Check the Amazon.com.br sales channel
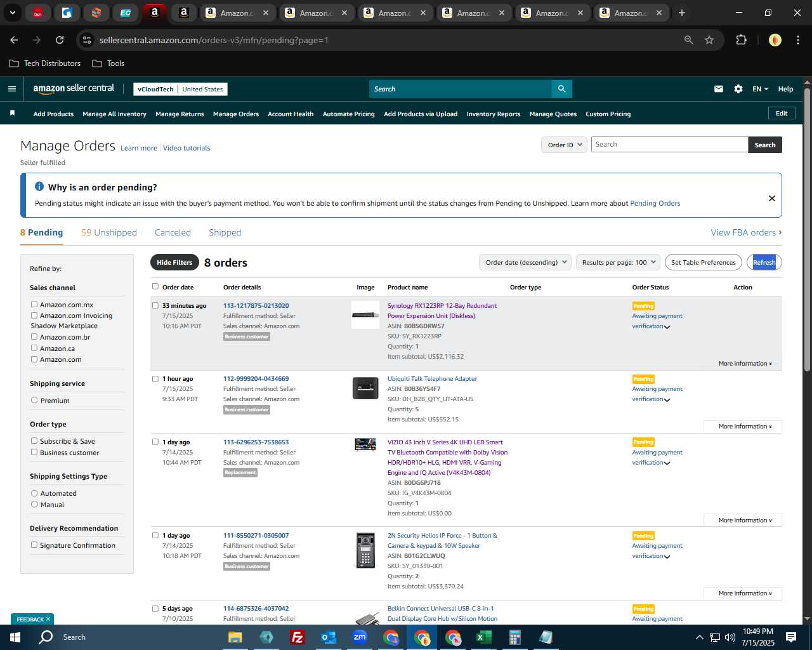This screenshot has height=650, width=812. [x=34, y=337]
